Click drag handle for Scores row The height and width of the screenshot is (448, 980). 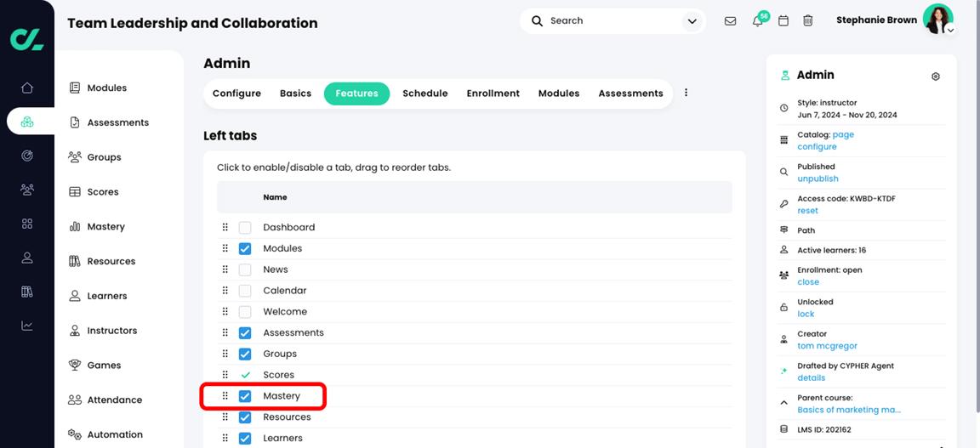225,375
